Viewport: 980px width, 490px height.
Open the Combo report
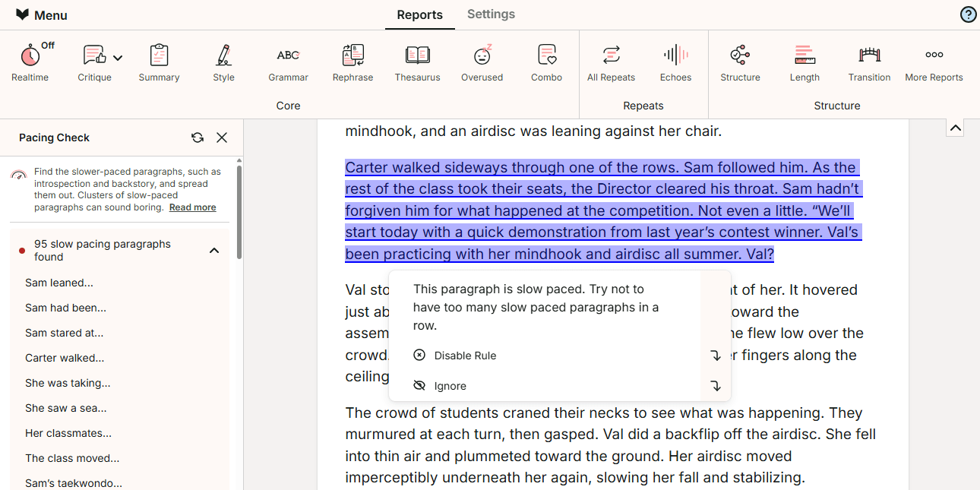(546, 62)
